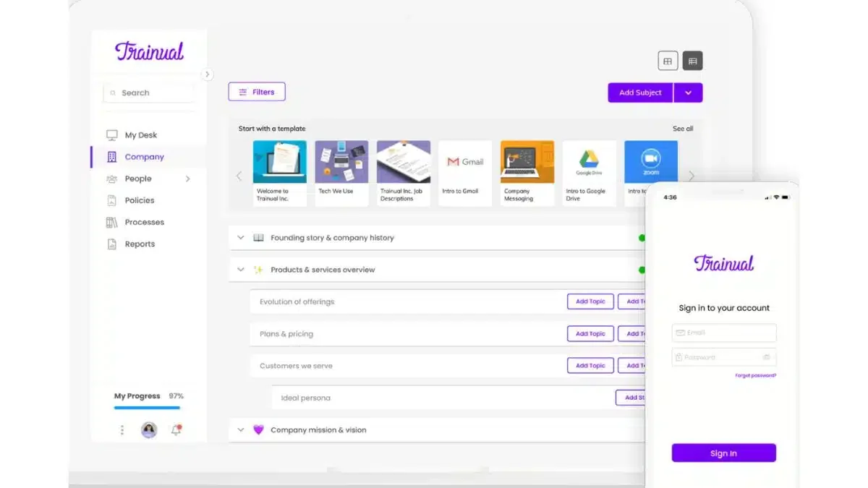Screen dimensions: 868x488
Task: Switch to grid view icon
Action: tap(668, 61)
